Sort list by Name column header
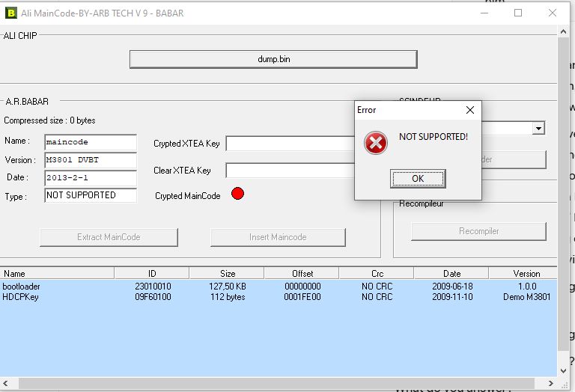This screenshot has height=392, width=575. coord(57,273)
